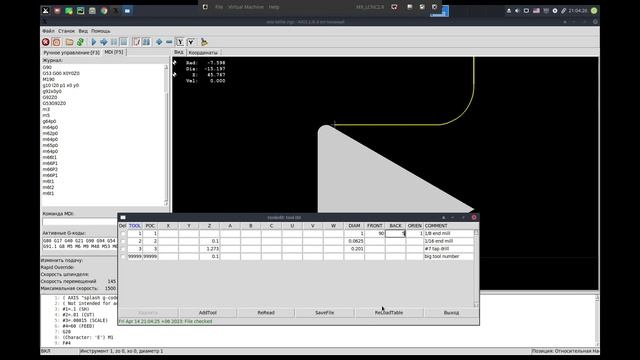Tick Del checkbox for tool 99999 row
Viewport: 640px width, 360px height.
click(123, 257)
